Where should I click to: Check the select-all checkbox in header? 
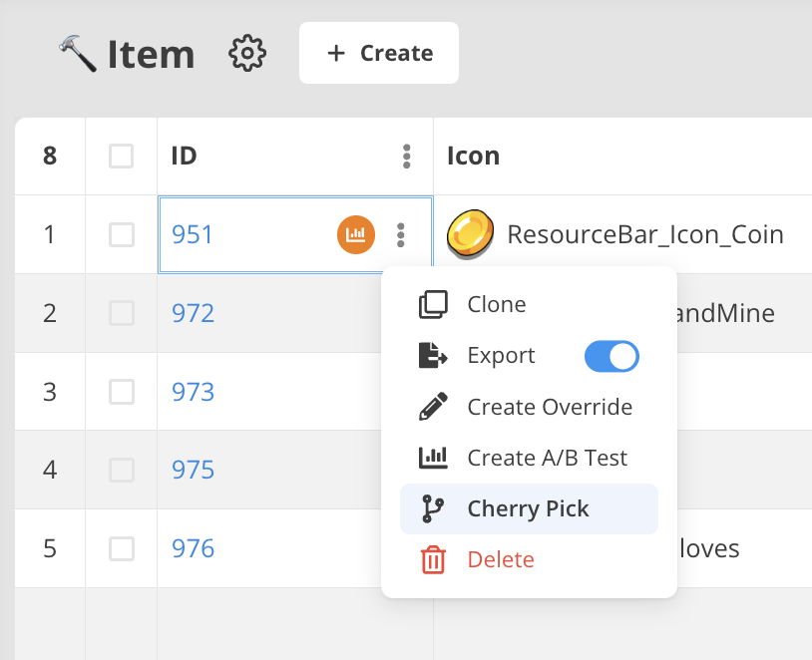pos(121,156)
